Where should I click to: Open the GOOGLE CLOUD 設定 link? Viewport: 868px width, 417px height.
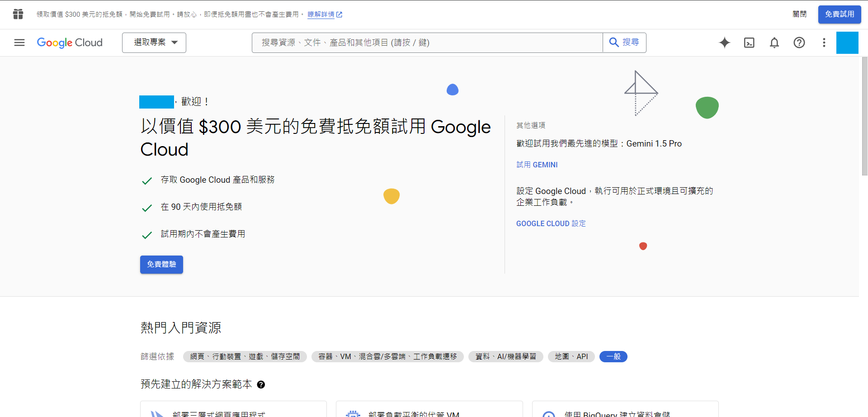click(551, 223)
